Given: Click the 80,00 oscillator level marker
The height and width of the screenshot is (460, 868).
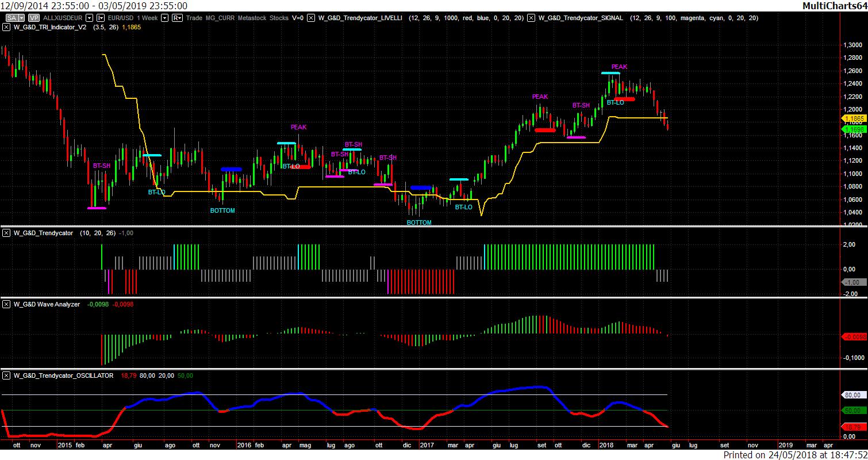Looking at the screenshot, I should (x=852, y=395).
